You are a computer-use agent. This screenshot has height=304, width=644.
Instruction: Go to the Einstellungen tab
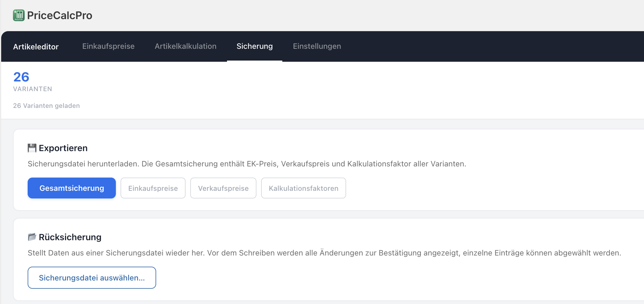click(x=317, y=46)
